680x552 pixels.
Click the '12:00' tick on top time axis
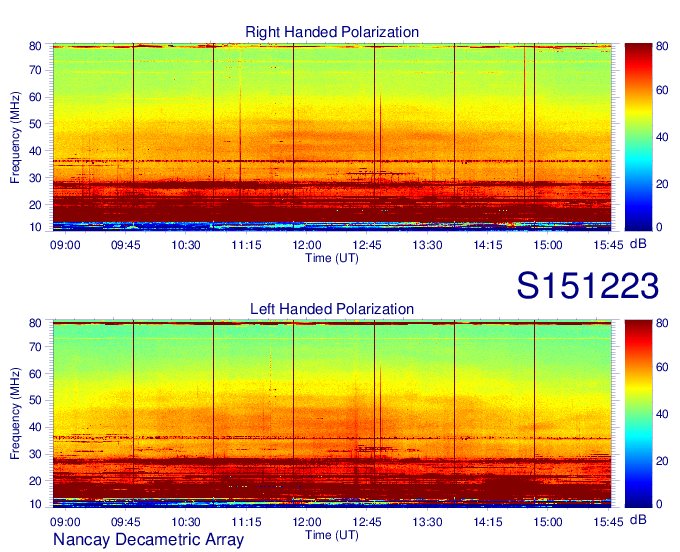307,245
